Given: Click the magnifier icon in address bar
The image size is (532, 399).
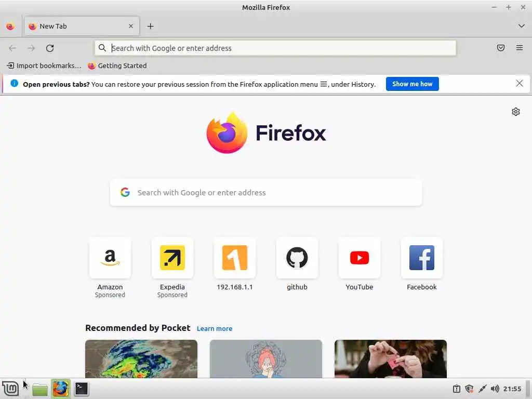Looking at the screenshot, I should (102, 48).
